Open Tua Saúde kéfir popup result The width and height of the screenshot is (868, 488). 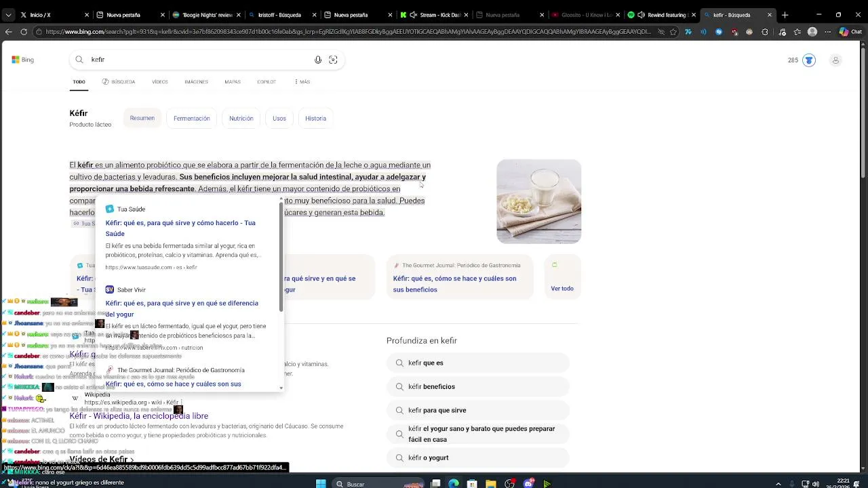[180, 228]
